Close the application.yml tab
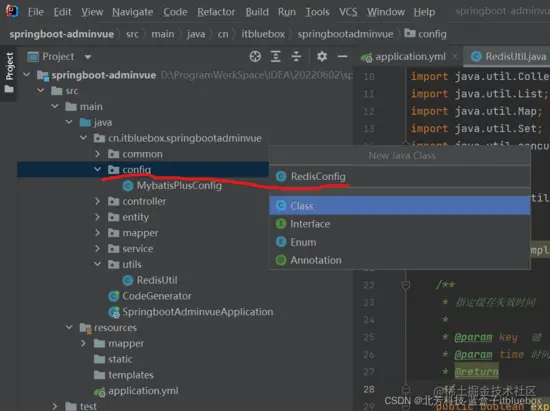The width and height of the screenshot is (550, 411). point(455,56)
